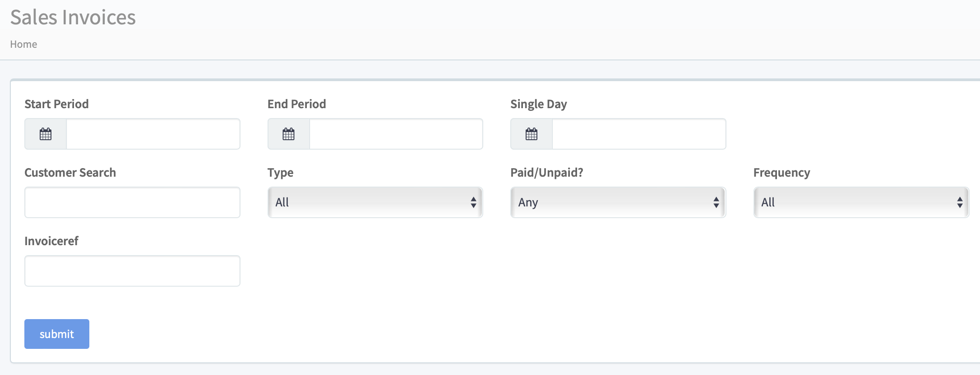Open the Frequency dropdown
The height and width of the screenshot is (375, 980).
coord(861,202)
